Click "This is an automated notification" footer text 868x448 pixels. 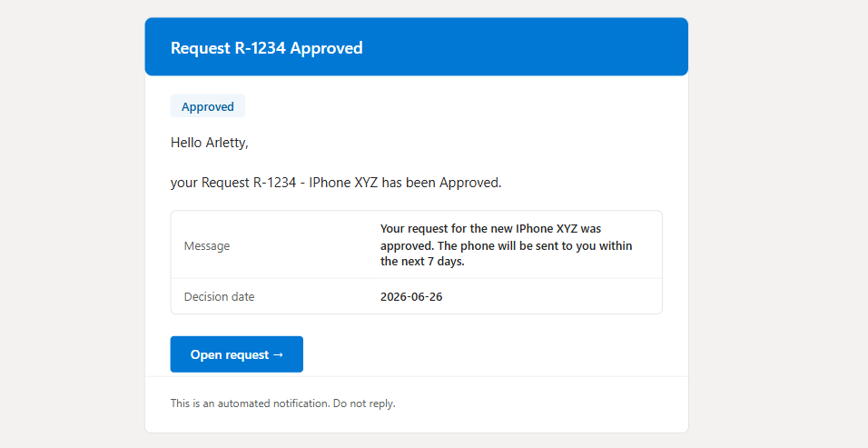(x=251, y=403)
